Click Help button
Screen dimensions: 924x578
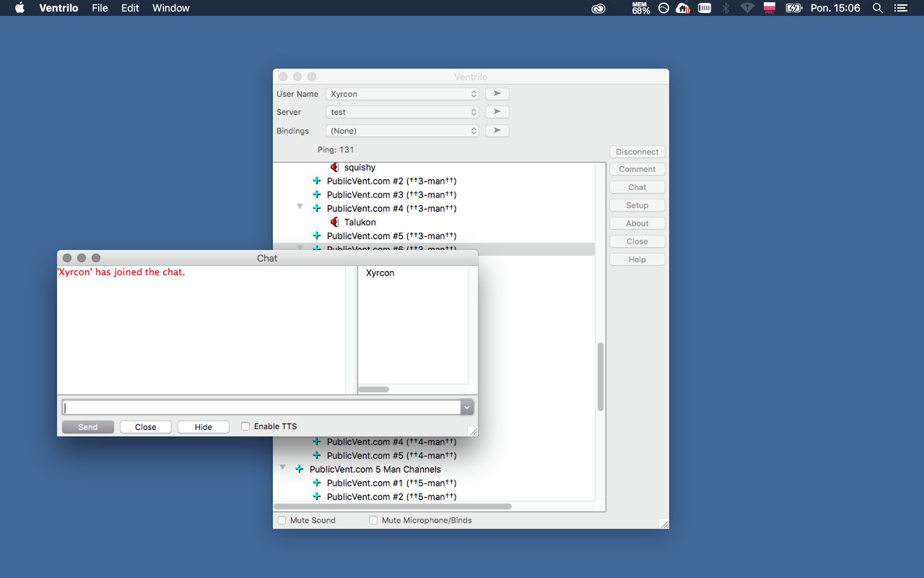tap(637, 259)
